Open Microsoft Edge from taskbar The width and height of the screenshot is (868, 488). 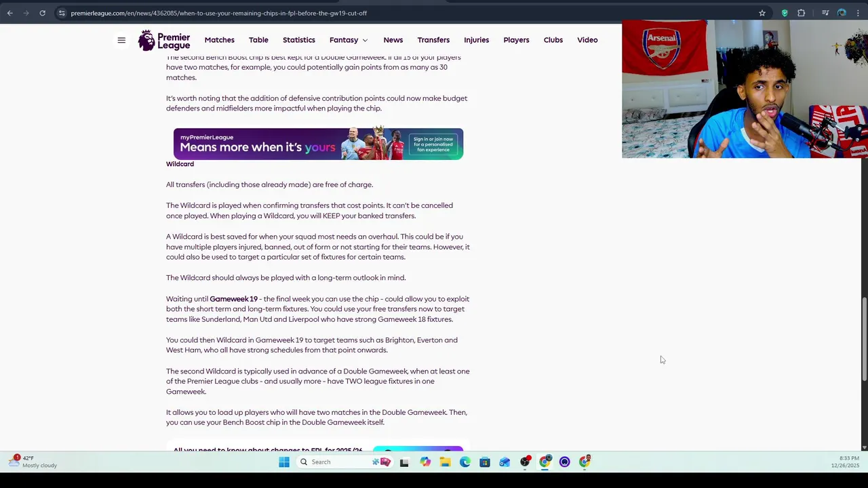point(465,462)
